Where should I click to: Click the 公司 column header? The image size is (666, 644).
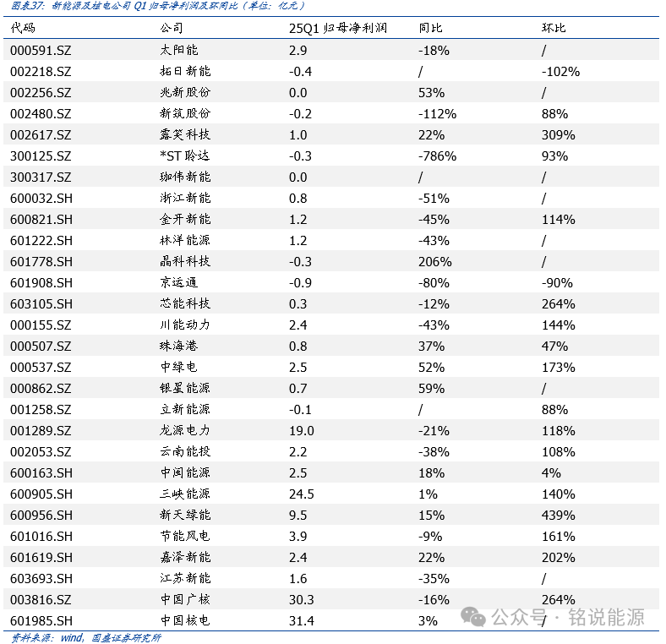tap(172, 28)
